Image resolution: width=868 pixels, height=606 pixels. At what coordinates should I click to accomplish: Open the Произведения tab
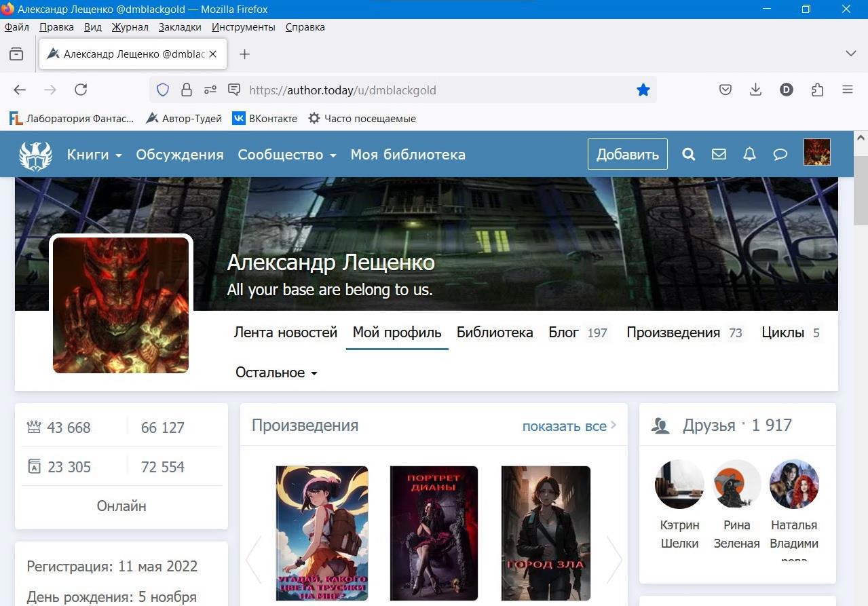673,333
